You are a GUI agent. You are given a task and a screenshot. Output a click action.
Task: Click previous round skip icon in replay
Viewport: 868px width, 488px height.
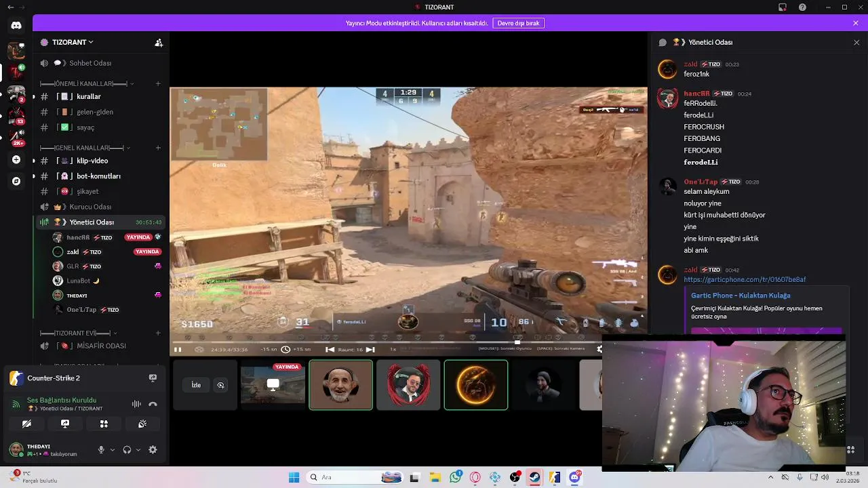(x=330, y=349)
